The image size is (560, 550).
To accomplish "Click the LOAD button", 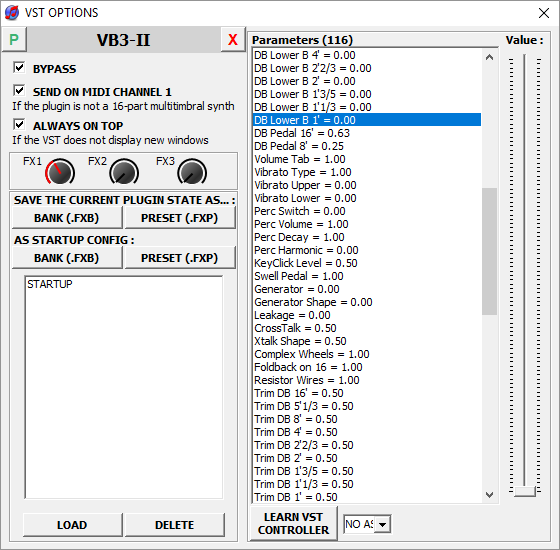I will coord(72,525).
